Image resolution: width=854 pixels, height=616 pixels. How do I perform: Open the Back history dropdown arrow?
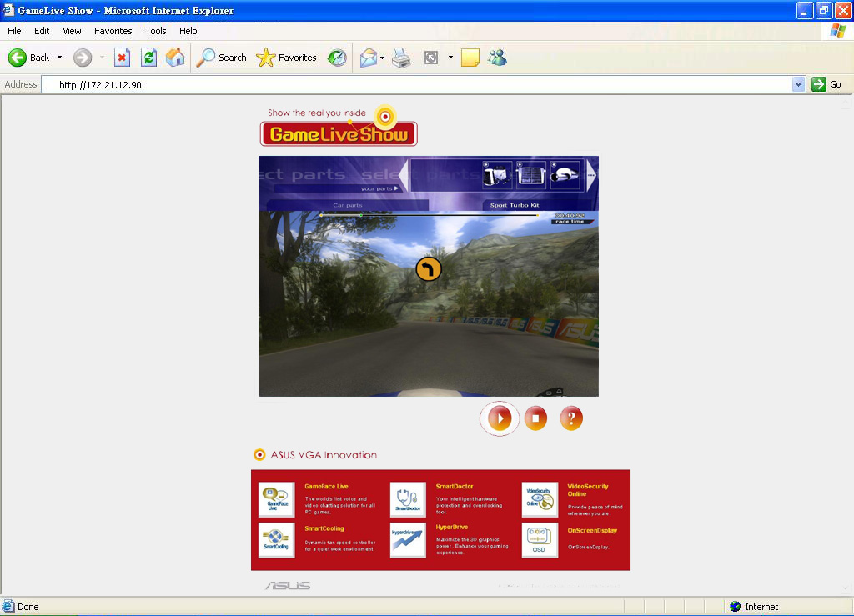tap(59, 58)
